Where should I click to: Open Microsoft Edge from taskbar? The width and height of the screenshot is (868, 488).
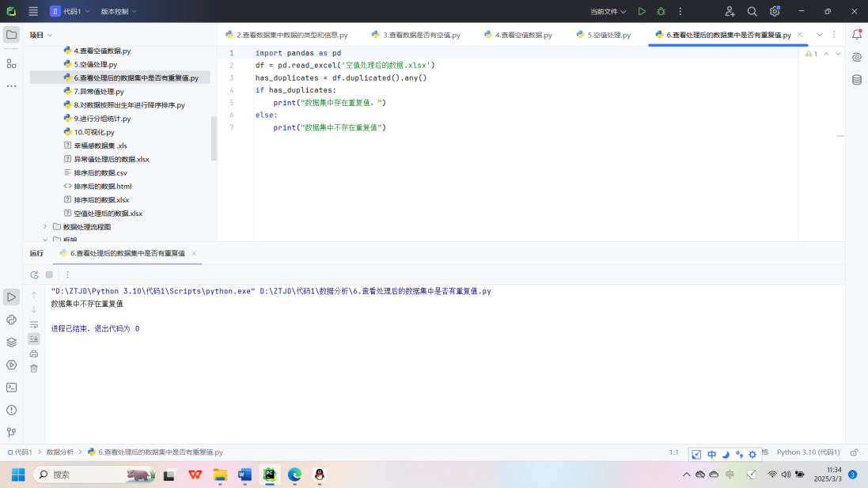point(294,475)
